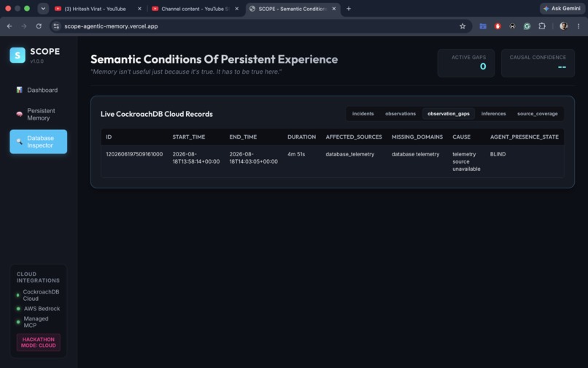Close the Hritesh Virat YouTube tab
The height and width of the screenshot is (368, 588).
[x=139, y=9]
